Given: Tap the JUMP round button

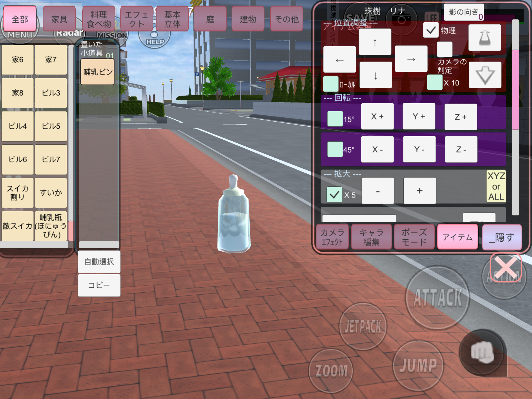Looking at the screenshot, I should (418, 365).
